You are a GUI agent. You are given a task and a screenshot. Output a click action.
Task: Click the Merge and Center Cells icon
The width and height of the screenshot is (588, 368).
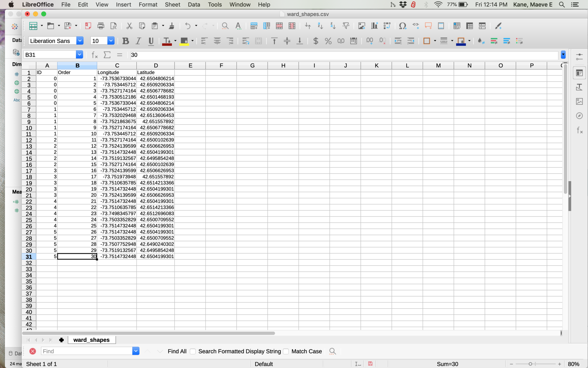pyautogui.click(x=258, y=41)
